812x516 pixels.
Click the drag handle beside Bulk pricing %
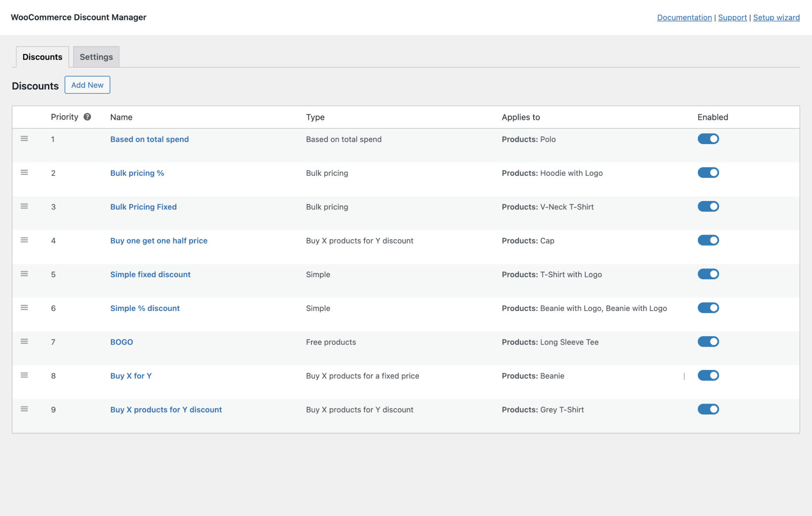[x=24, y=172]
